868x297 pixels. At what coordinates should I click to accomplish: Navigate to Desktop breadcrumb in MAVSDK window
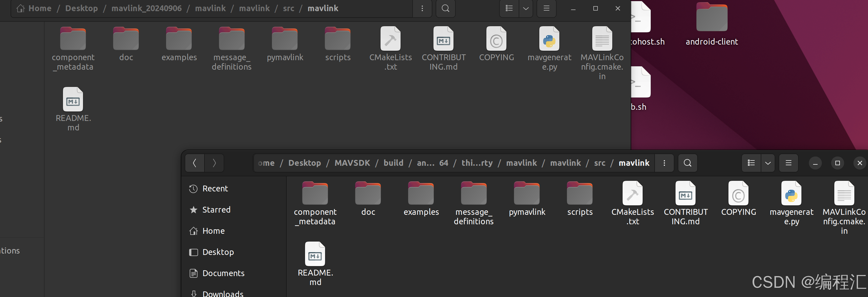[x=305, y=163]
